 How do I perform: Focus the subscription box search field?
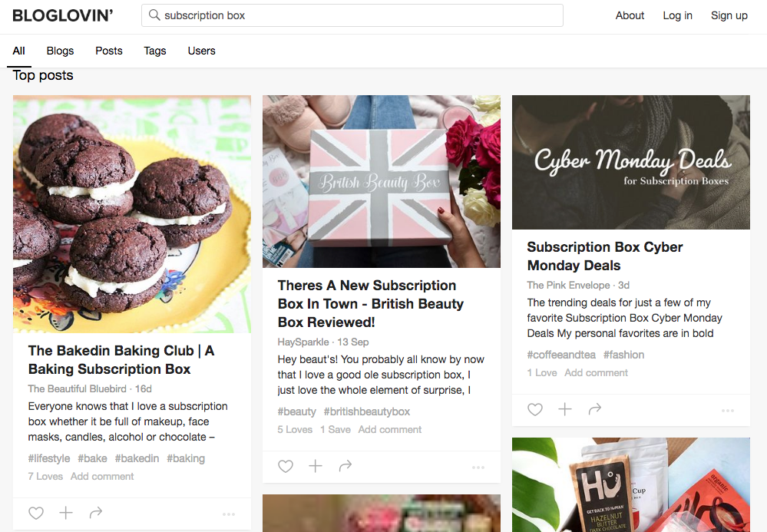[x=352, y=15]
